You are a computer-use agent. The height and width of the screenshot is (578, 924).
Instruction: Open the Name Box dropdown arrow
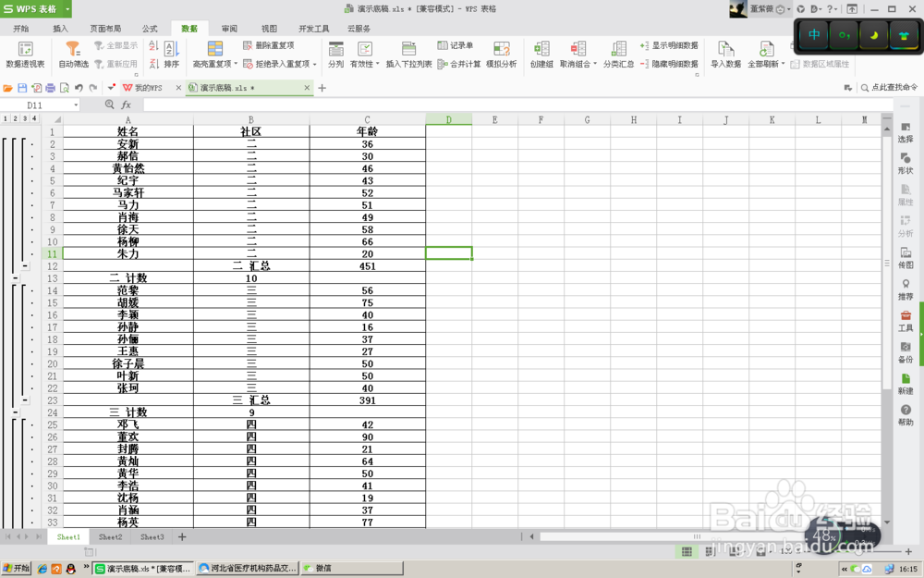coord(76,105)
